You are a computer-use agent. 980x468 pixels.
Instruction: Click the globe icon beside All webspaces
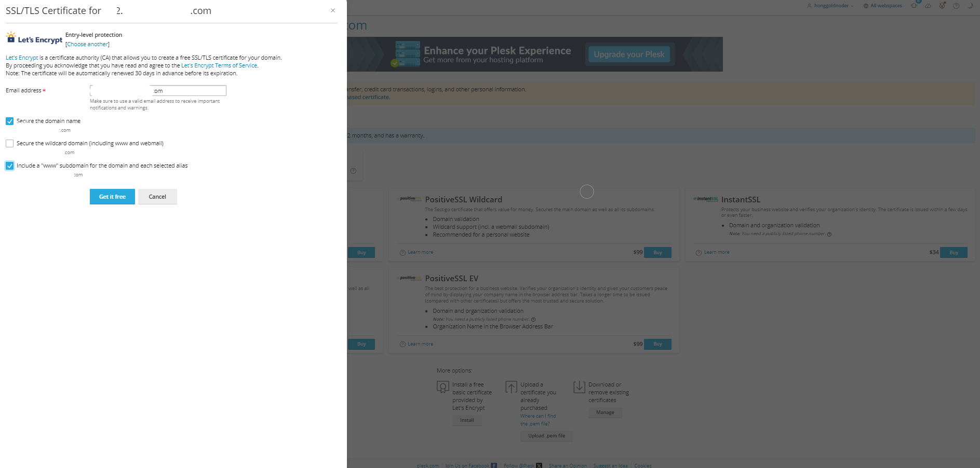click(x=866, y=6)
